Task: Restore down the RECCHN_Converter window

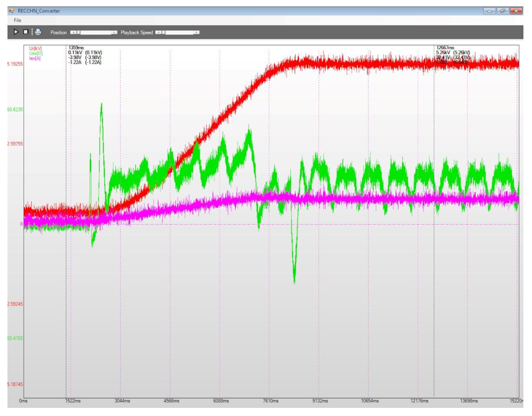Action: 502,11
